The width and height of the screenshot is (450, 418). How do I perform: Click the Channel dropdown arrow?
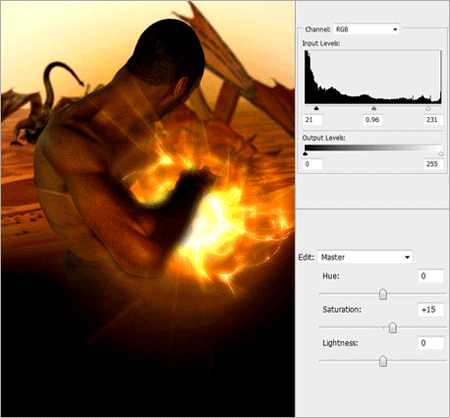coord(395,29)
